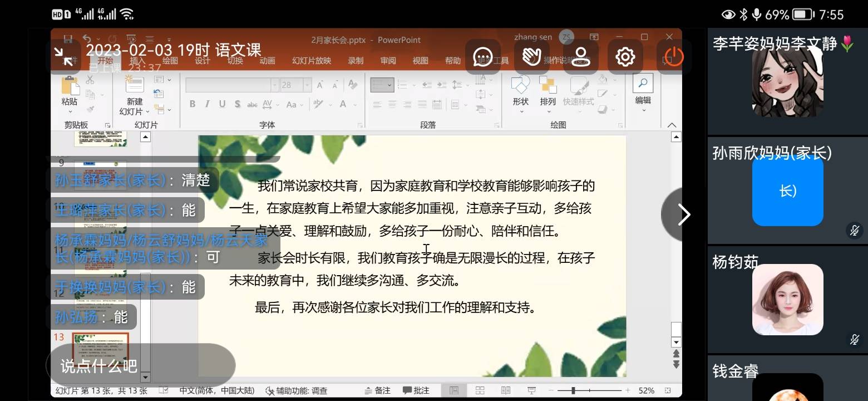Viewport: 868px width, 401px height.
Task: Switch to Reading view button
Action: pos(506,390)
